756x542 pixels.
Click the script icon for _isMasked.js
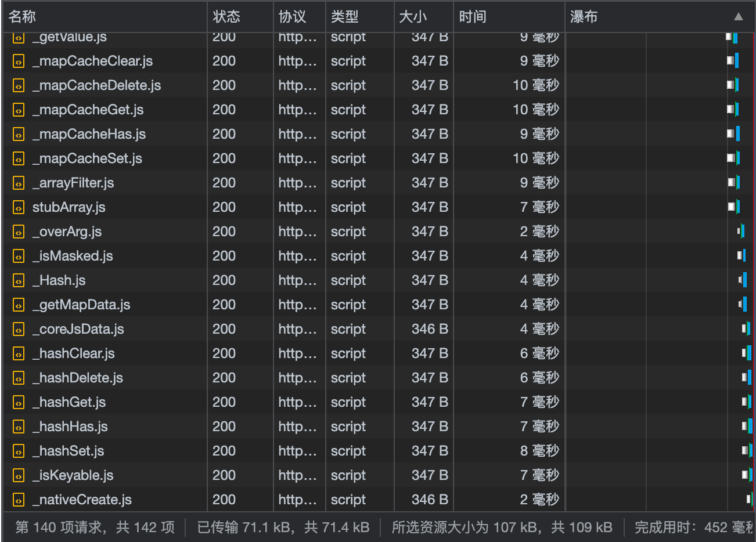coord(19,256)
